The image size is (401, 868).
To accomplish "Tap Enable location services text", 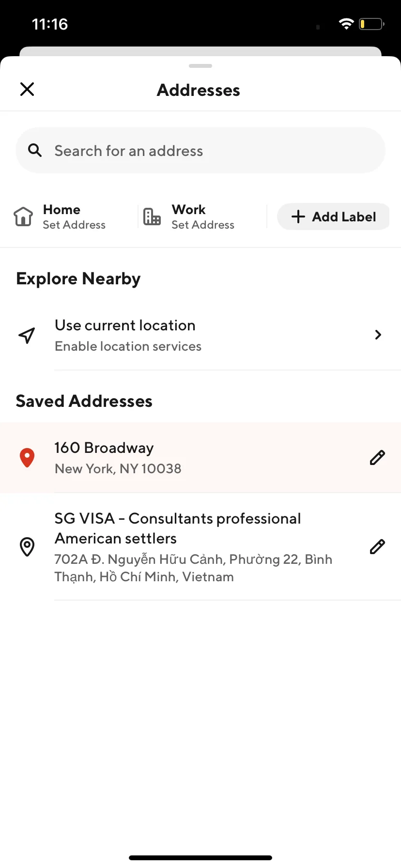I will [128, 346].
